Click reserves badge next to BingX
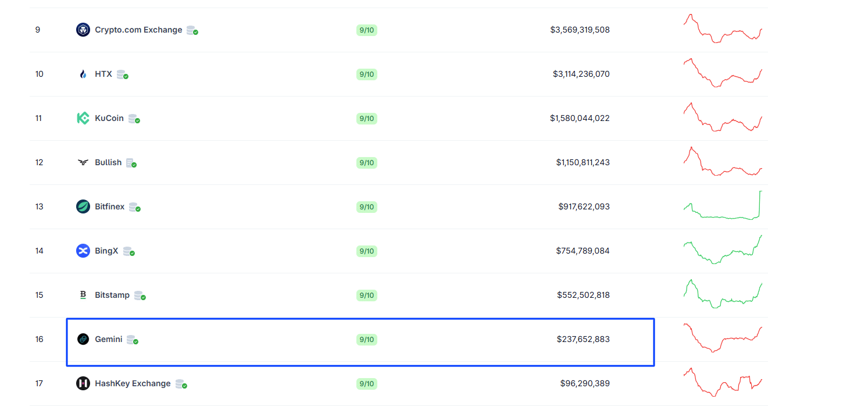Screen dimensions: 868x406 coord(129,251)
